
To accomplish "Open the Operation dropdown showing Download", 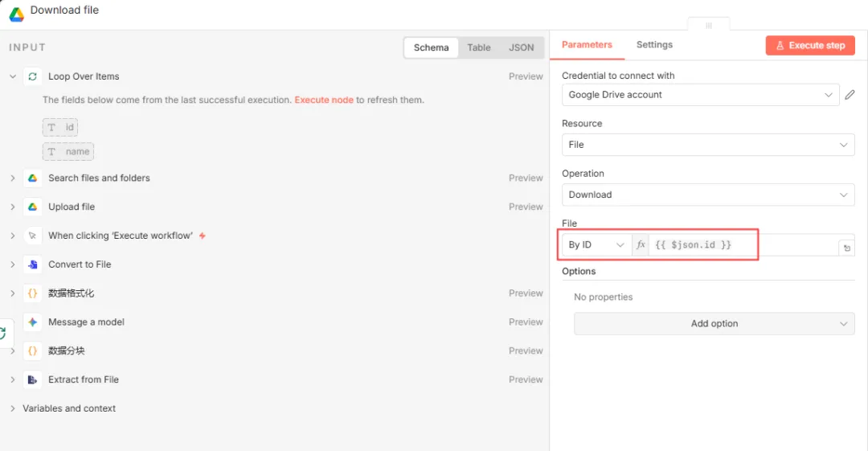I will click(707, 195).
